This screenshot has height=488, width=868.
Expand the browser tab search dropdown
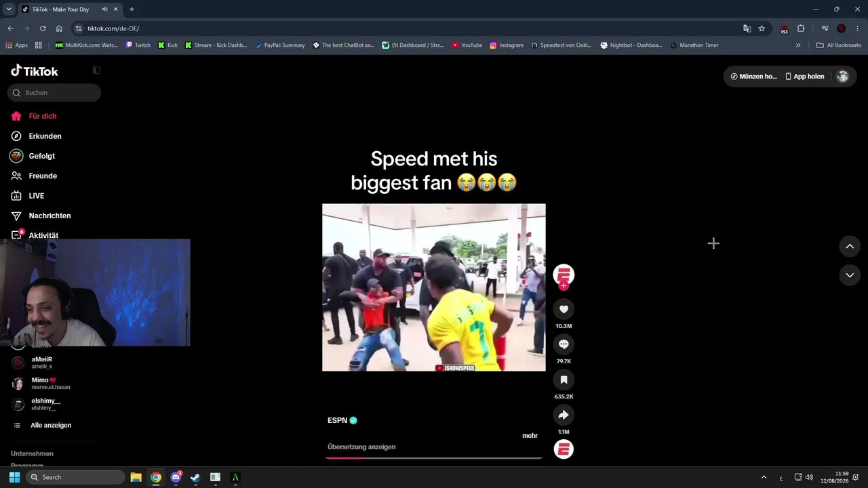point(9,9)
